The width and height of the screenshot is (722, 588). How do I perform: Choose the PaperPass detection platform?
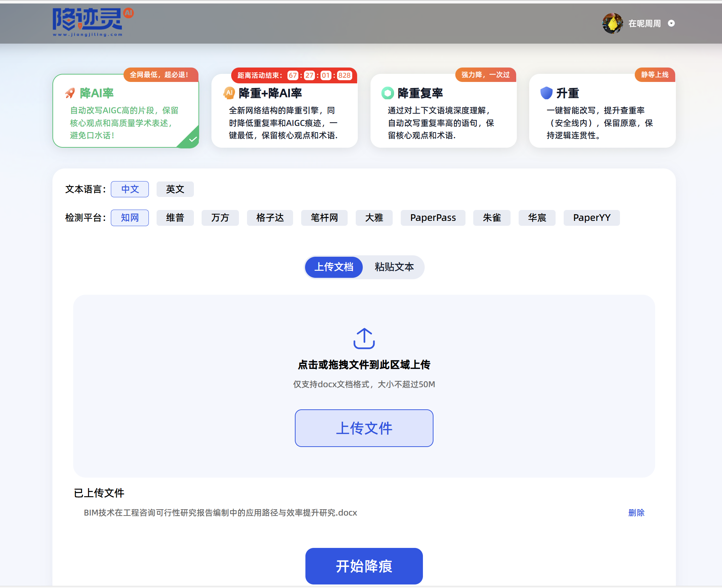(x=433, y=218)
